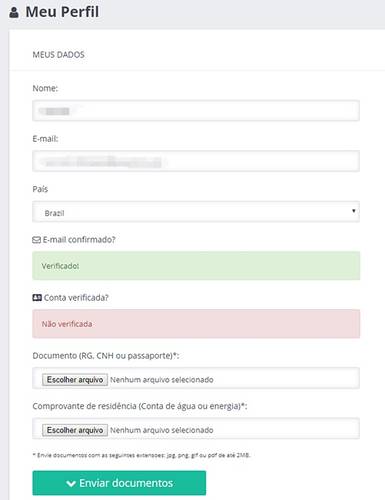Click 'Nenhum arquivo selecionado' in the Comprovante field

point(162,430)
